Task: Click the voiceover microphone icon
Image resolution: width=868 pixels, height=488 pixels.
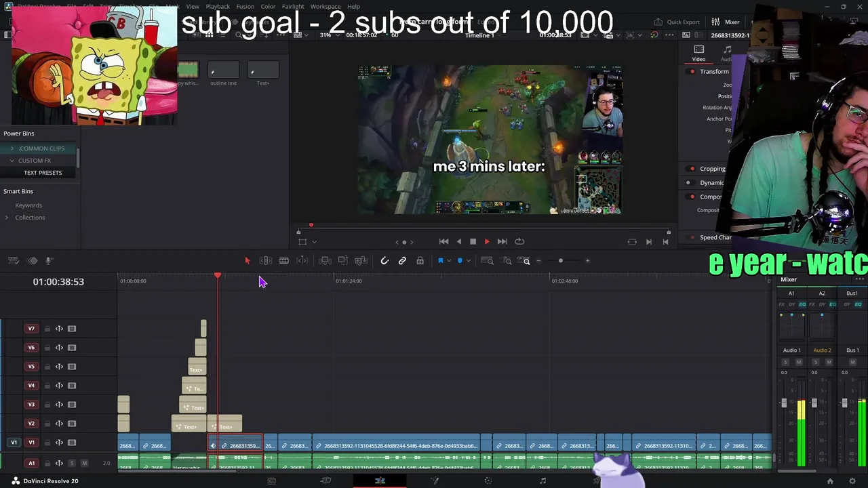Action: coord(49,261)
